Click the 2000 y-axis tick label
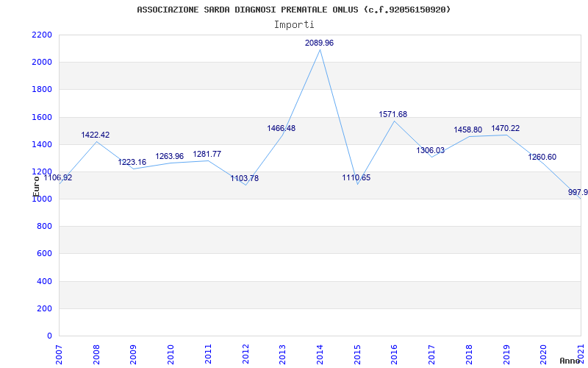This screenshot has height=368, width=588. point(42,63)
